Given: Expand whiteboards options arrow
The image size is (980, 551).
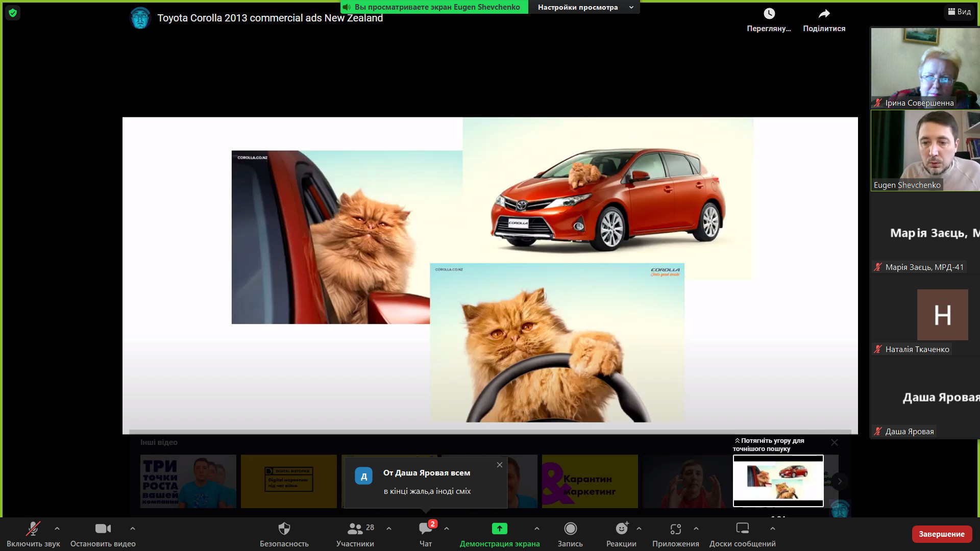Looking at the screenshot, I should pyautogui.click(x=773, y=529).
